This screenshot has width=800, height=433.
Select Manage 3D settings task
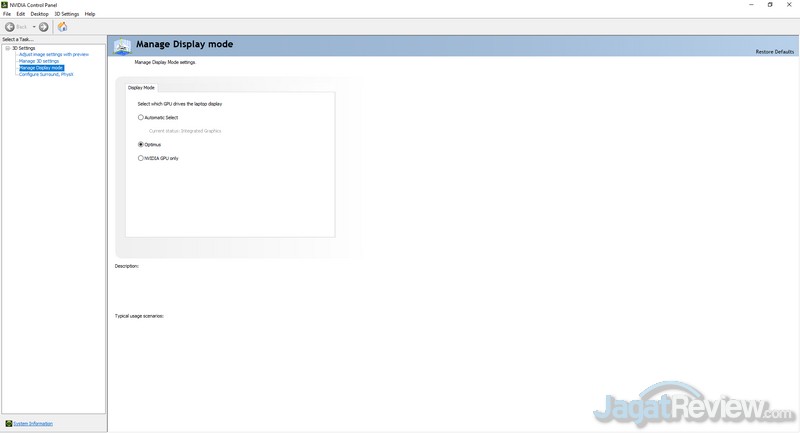pos(39,61)
